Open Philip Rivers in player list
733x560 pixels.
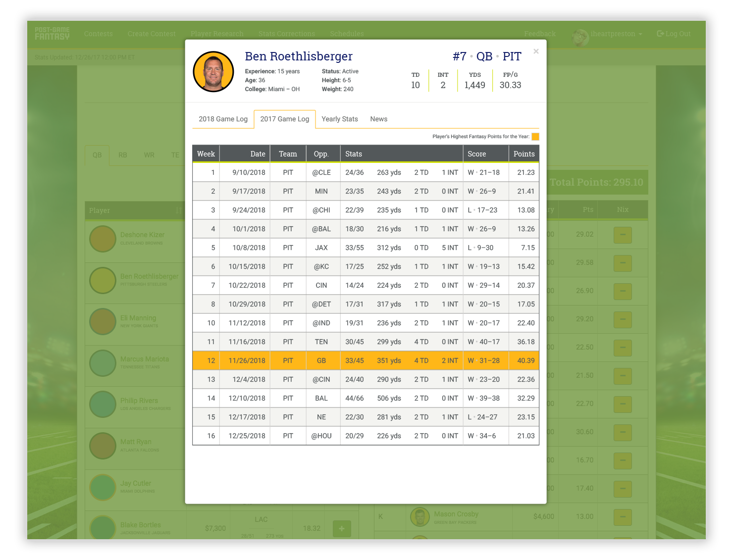click(139, 401)
